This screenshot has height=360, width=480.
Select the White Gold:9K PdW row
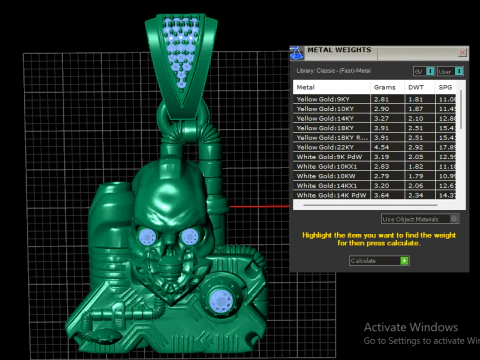(x=375, y=157)
